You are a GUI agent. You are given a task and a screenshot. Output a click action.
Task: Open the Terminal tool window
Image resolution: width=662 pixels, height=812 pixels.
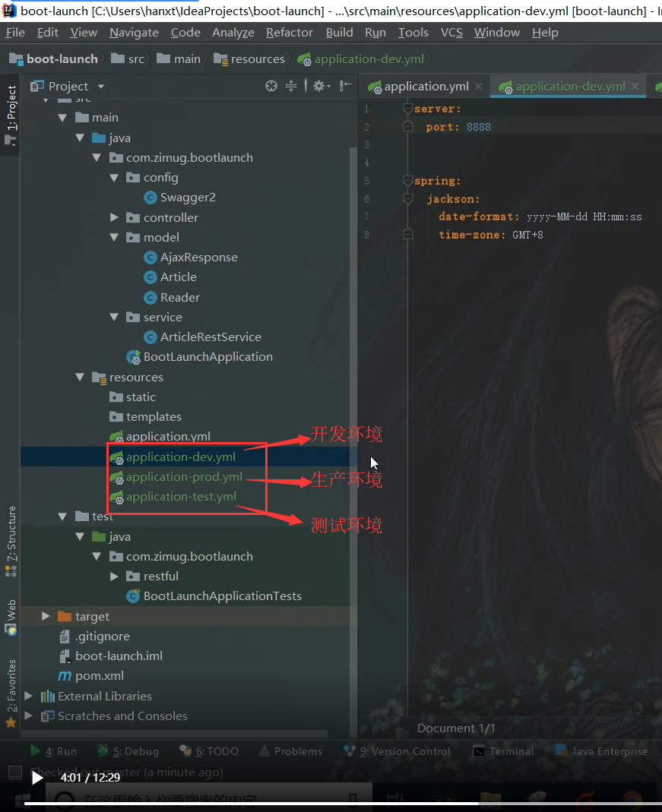(503, 751)
